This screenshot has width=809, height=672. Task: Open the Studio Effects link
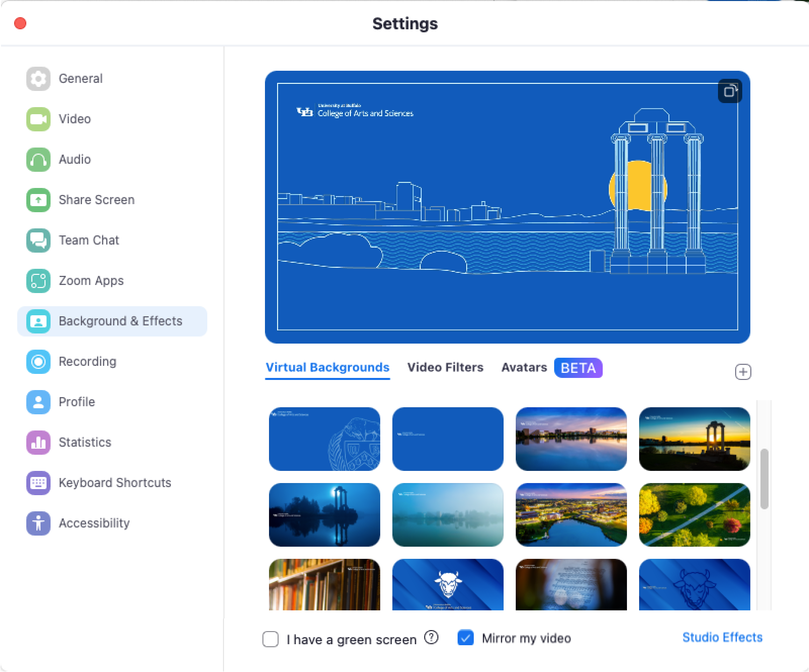tap(722, 638)
